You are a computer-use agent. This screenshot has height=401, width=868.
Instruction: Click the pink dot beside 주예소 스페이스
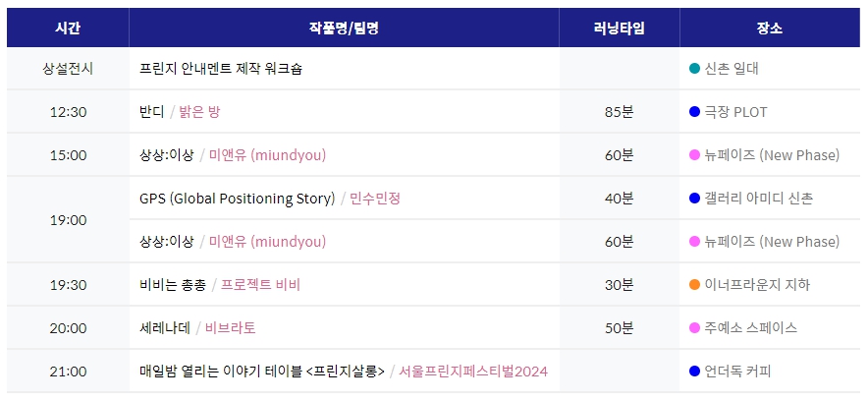695,328
